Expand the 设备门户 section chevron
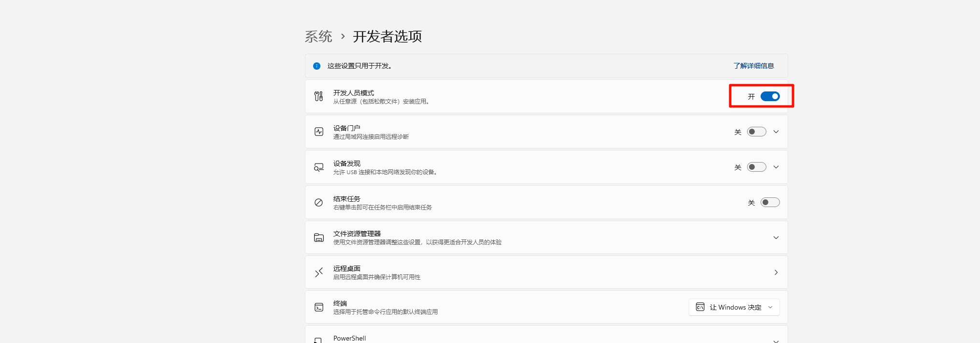 776,132
